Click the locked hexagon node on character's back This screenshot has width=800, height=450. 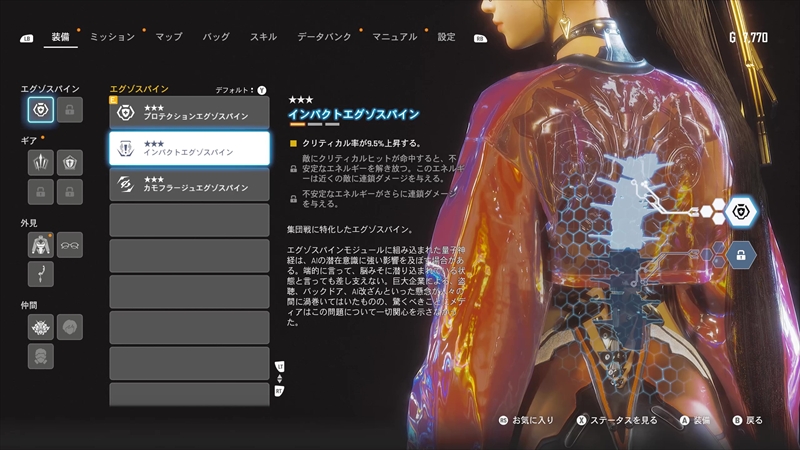tap(741, 255)
